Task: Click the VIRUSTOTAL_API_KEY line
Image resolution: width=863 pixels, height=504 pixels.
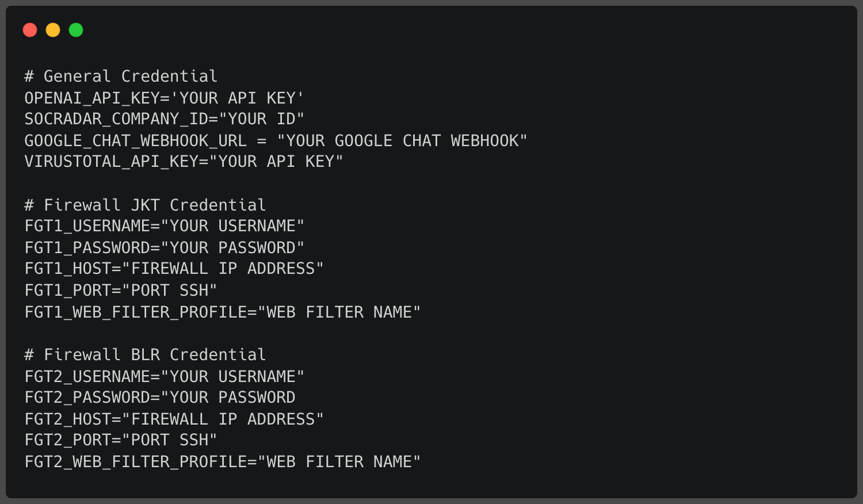Action: point(184,162)
